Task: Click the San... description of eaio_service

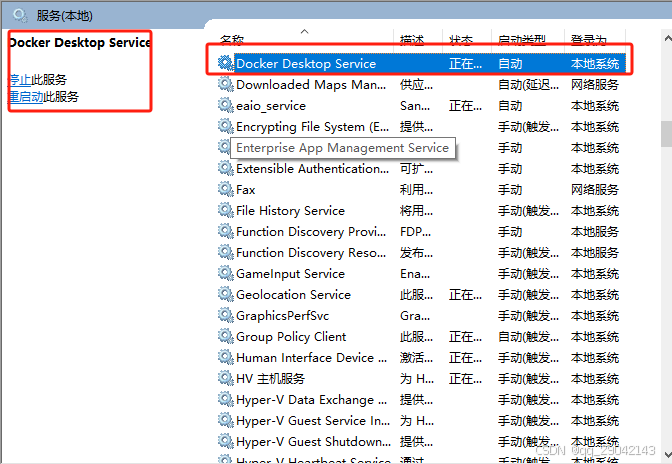Action: 415,105
